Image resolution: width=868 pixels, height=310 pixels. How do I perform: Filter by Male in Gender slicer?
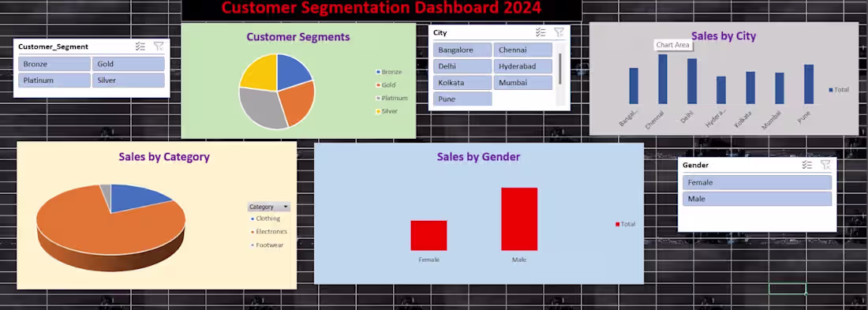(757, 199)
